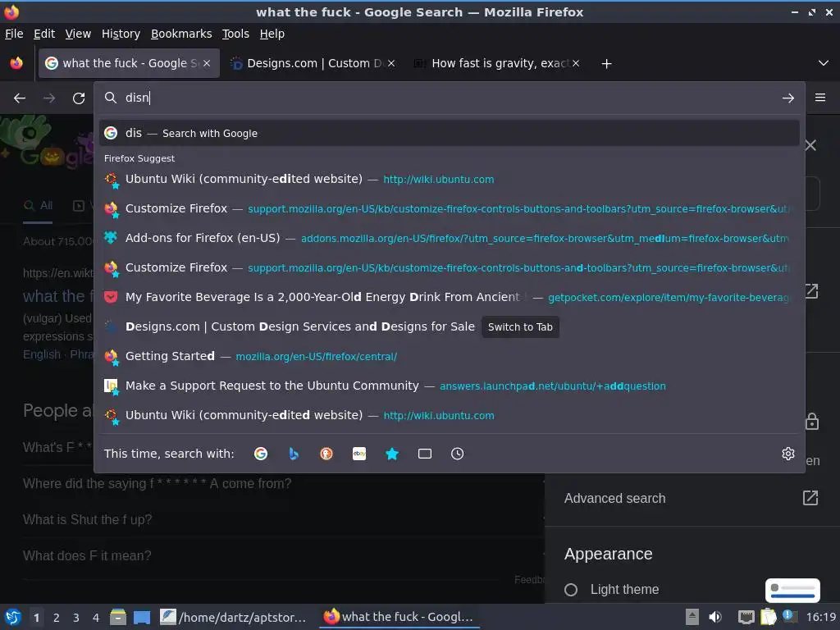Viewport: 840px width, 630px height.
Task: Click show desktop icon in taskbar
Action: tap(141, 617)
